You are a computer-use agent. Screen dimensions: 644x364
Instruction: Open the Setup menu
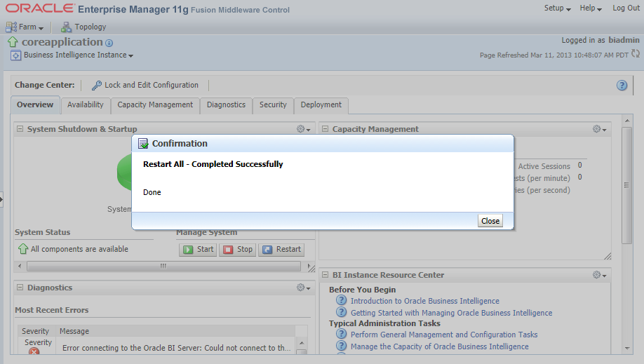click(557, 8)
